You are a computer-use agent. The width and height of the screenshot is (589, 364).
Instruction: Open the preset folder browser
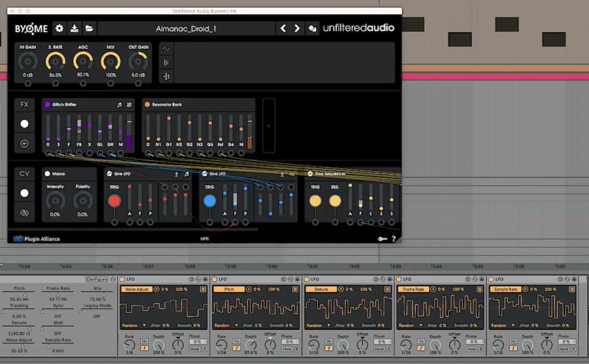[x=89, y=28]
